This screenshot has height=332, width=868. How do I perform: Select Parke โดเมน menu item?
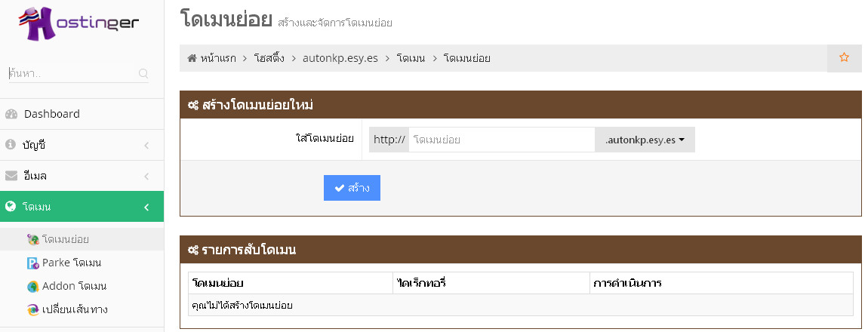click(x=72, y=263)
